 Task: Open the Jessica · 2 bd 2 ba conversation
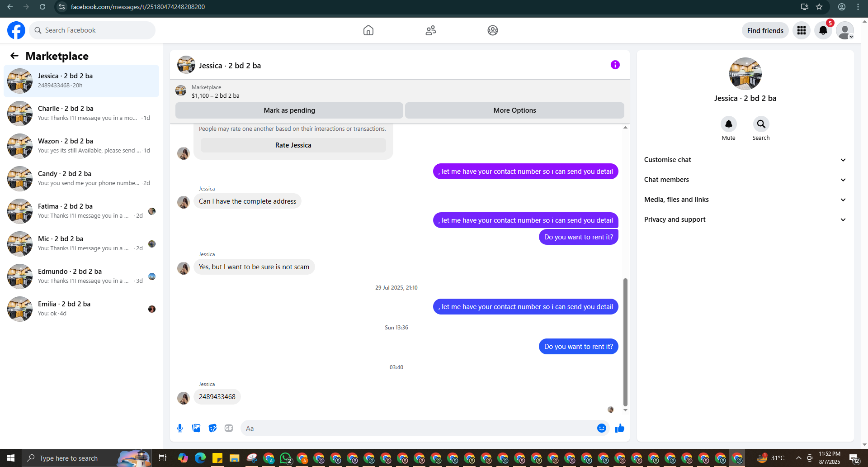pyautogui.click(x=81, y=81)
